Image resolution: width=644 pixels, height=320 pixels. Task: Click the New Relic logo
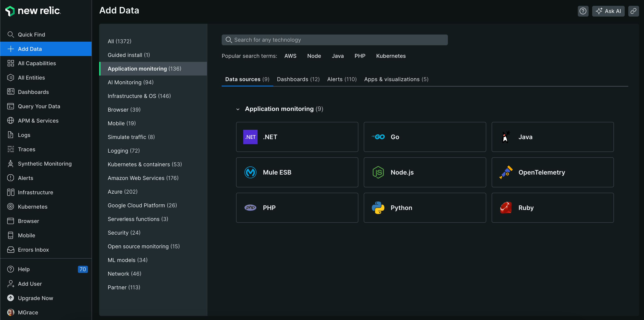(x=33, y=11)
